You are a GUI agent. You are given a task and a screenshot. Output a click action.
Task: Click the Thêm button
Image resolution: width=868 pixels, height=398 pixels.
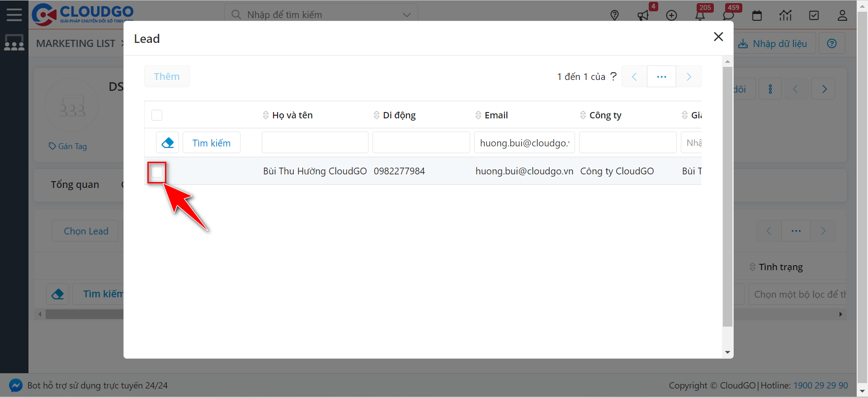click(x=166, y=77)
